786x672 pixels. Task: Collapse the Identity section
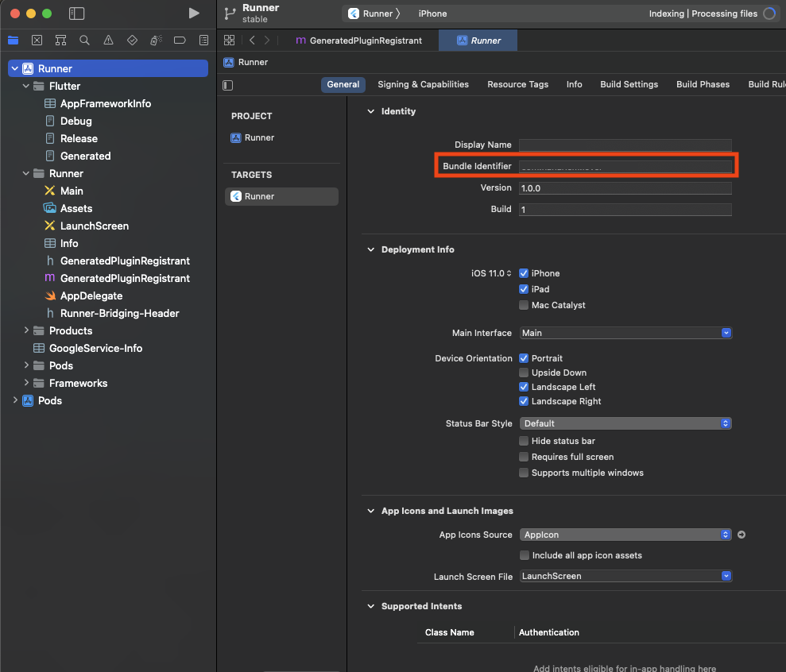click(x=371, y=111)
